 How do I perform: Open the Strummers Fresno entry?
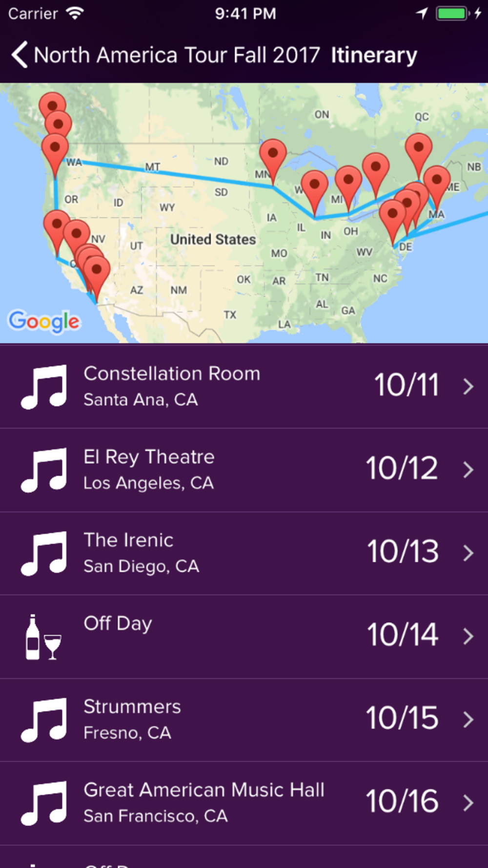pyautogui.click(x=244, y=720)
